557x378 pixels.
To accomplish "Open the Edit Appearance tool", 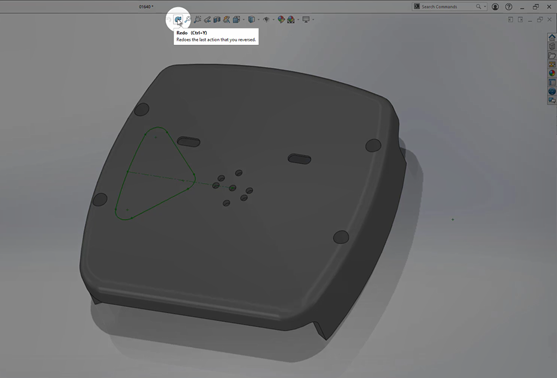I will [281, 20].
